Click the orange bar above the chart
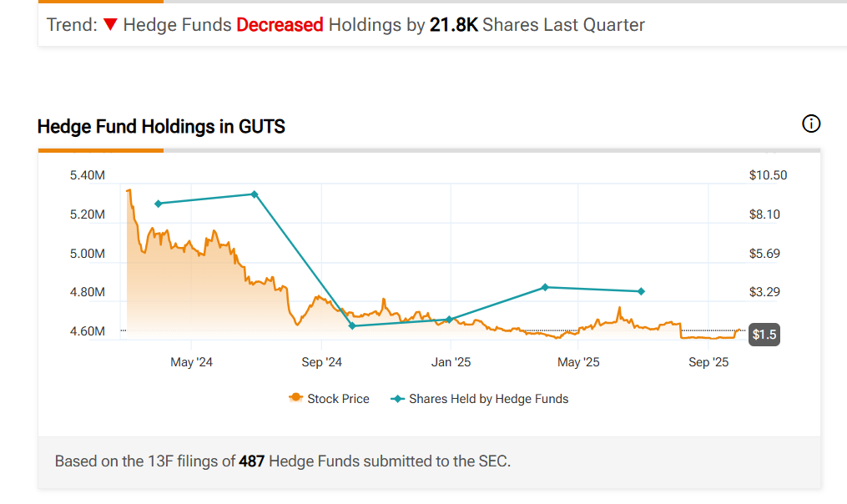 (100, 151)
